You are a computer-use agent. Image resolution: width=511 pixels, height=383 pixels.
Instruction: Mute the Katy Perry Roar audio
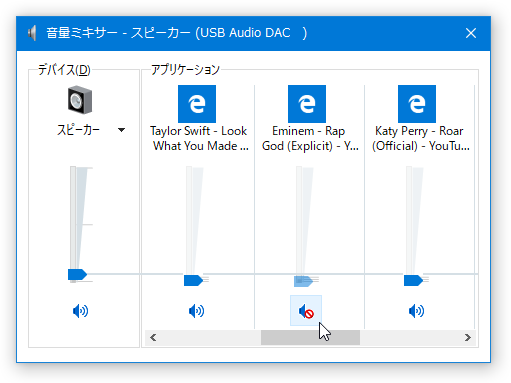tap(416, 311)
